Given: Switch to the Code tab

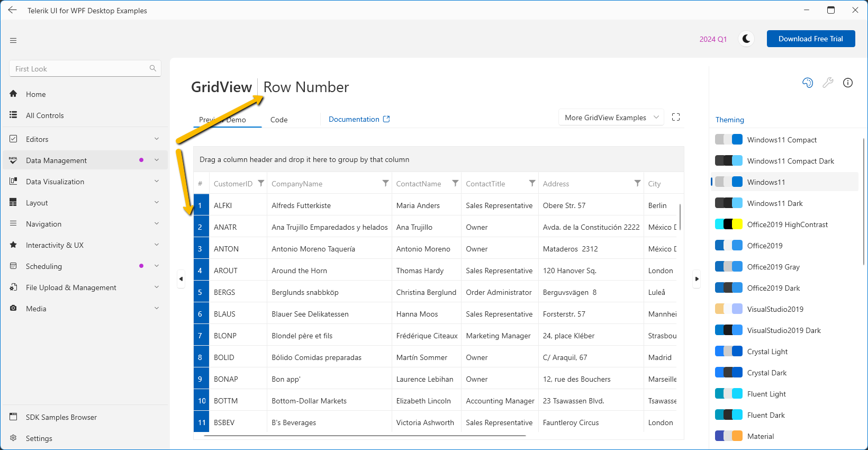Looking at the screenshot, I should 279,120.
